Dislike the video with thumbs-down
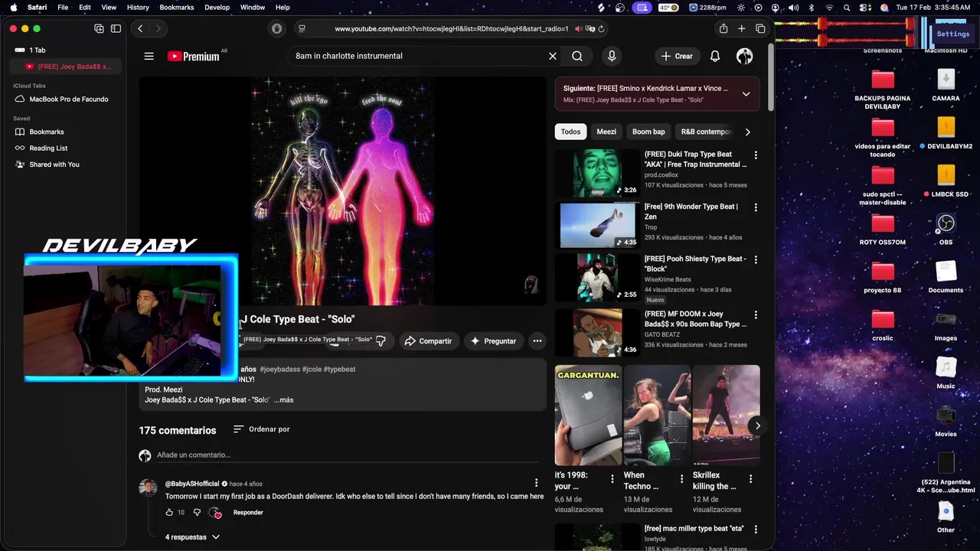The width and height of the screenshot is (980, 551). click(381, 341)
